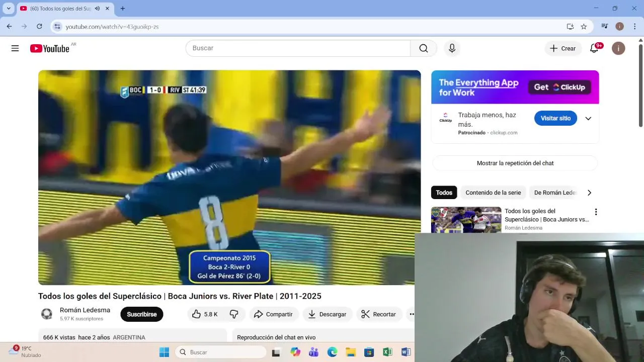Click the page vertical scrollbar
This screenshot has width=644, height=362.
click(x=640, y=85)
